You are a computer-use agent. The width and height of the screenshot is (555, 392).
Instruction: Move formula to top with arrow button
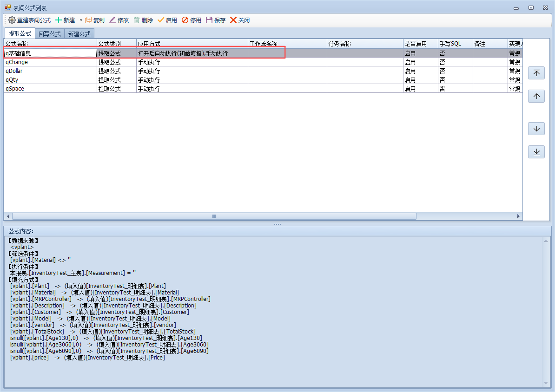536,73
